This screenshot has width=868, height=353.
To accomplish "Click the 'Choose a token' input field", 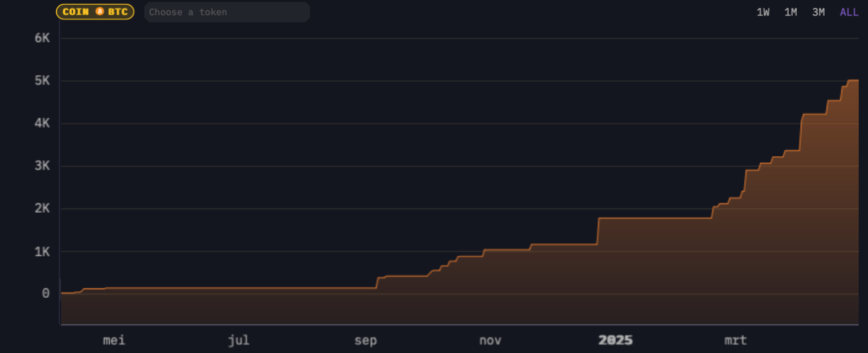I will coord(226,12).
